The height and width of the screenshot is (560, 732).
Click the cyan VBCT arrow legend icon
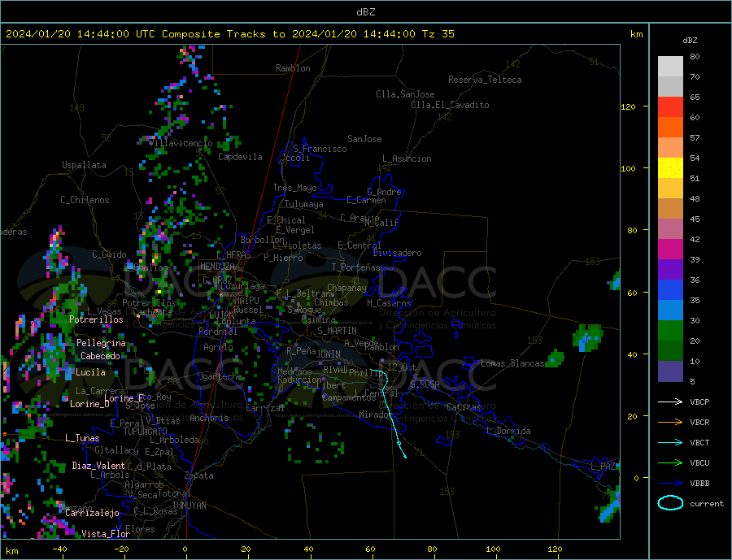click(x=670, y=442)
